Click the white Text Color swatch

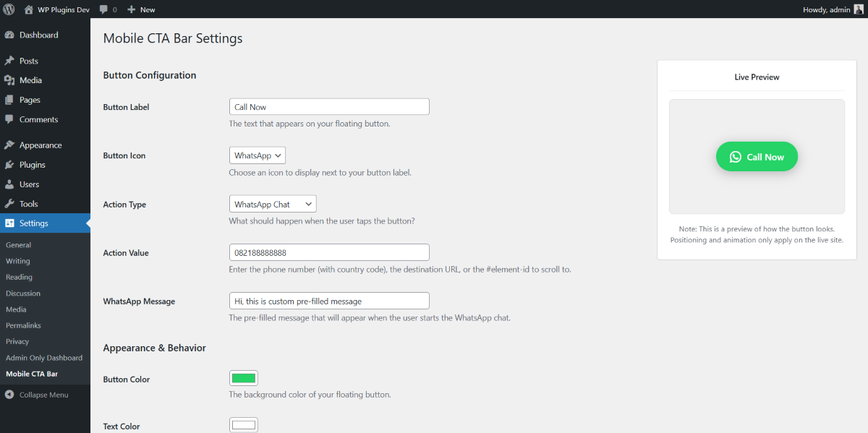(244, 425)
